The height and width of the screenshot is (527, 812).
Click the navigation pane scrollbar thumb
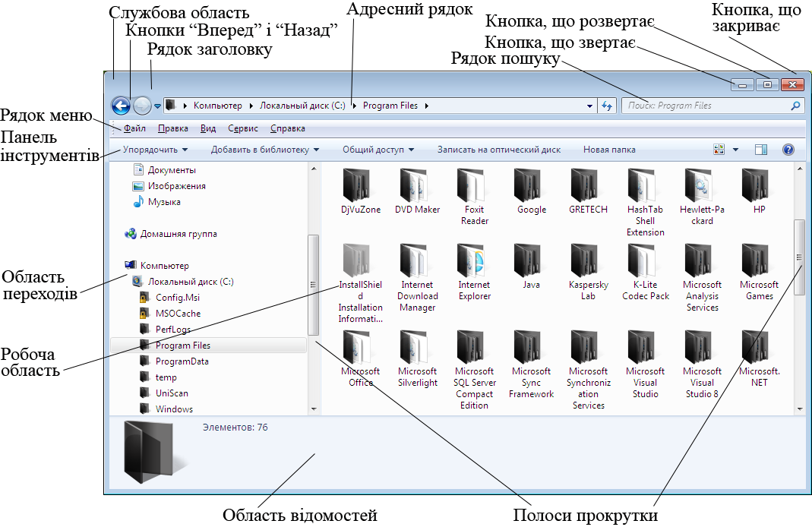tap(313, 285)
